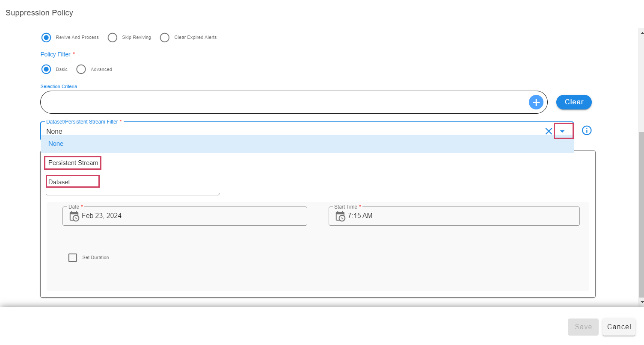Viewport: 644px width, 345px height.
Task: Choose the Clear Expired Alerts radio button
Action: (165, 38)
